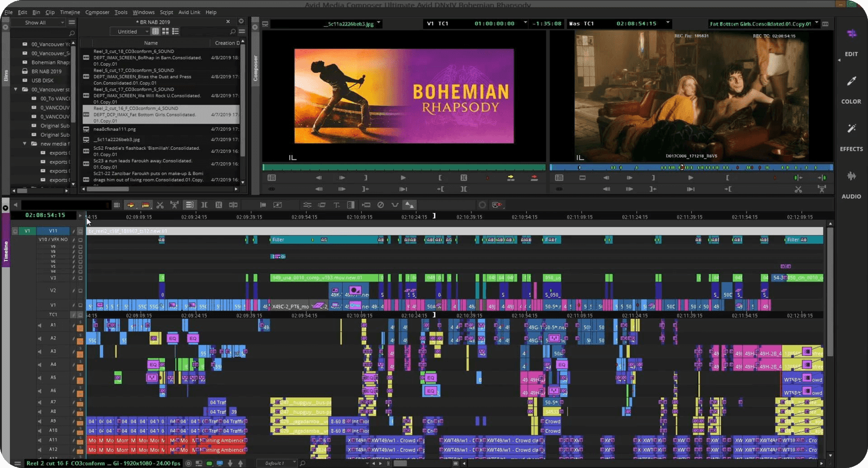Click the Lift tool in timeline toolbar
868x468 pixels.
[174, 205]
